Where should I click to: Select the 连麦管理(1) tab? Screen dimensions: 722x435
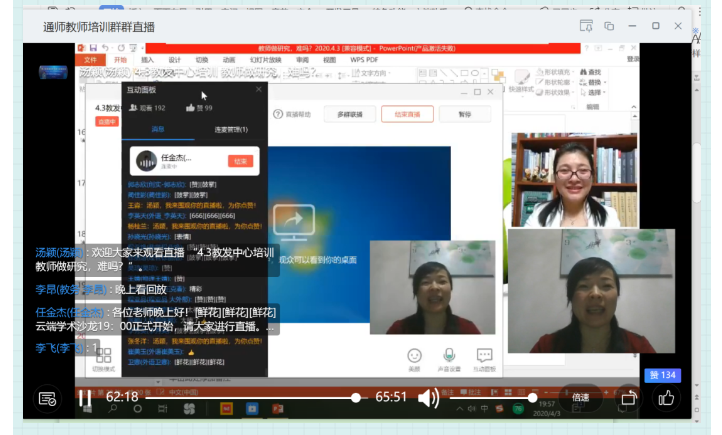tap(231, 129)
